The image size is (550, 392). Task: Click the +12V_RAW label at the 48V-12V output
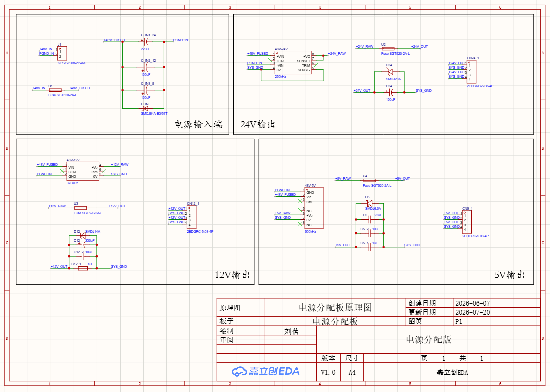pos(120,165)
